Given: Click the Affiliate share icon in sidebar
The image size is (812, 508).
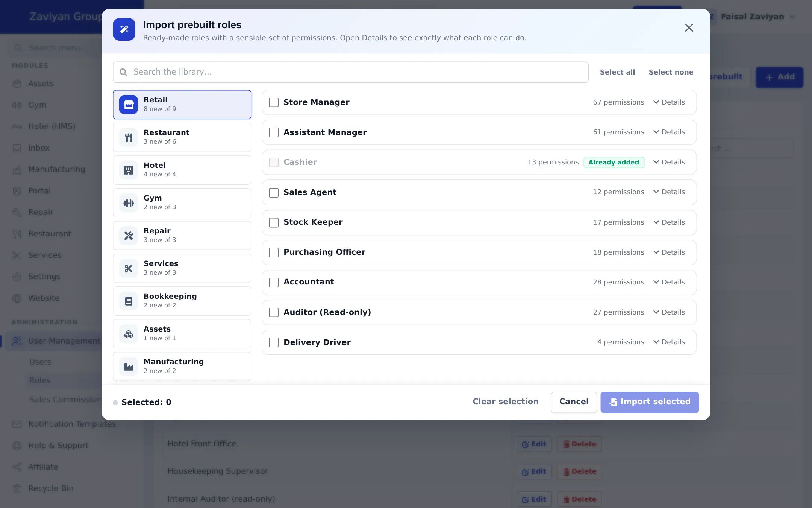Looking at the screenshot, I should [x=17, y=467].
